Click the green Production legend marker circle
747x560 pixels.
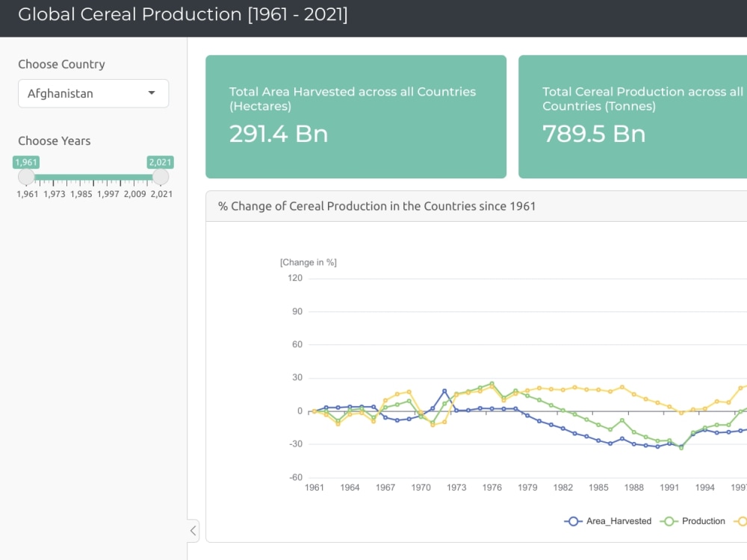(x=669, y=521)
